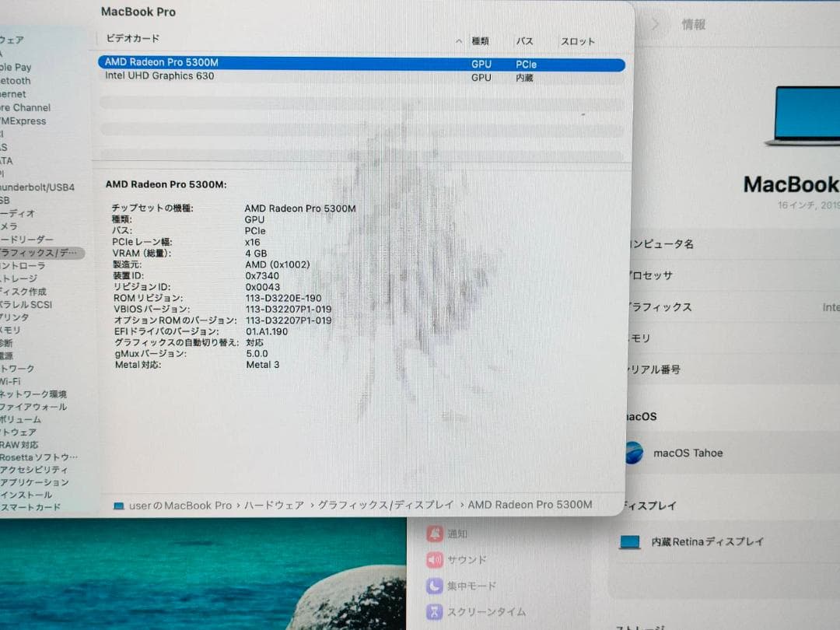Open スクリーンタイム settings
The height and width of the screenshot is (630, 840).
486,612
